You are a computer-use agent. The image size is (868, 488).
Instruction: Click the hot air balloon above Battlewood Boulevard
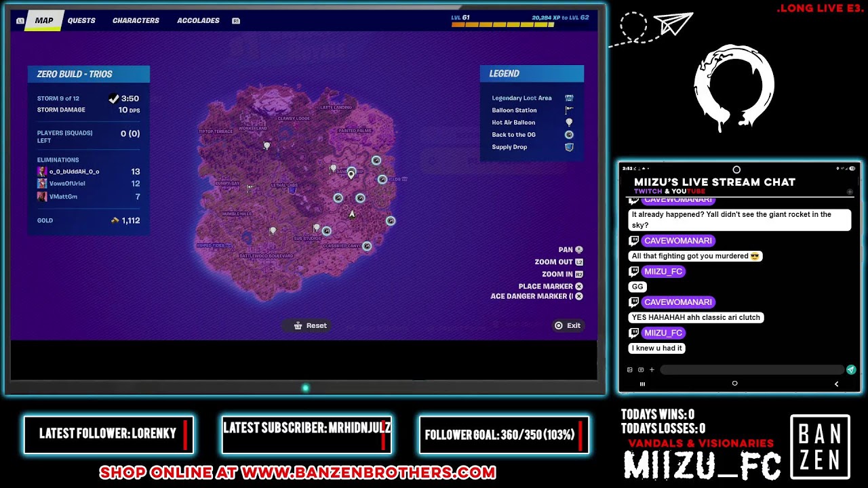pos(273,231)
